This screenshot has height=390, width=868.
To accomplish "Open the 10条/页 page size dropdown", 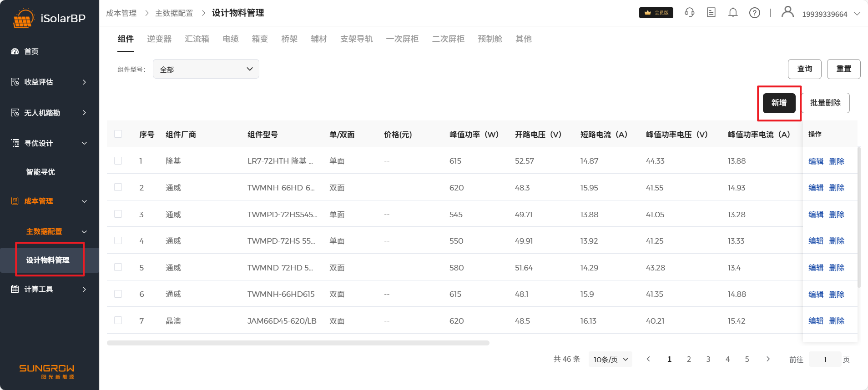I will click(610, 359).
